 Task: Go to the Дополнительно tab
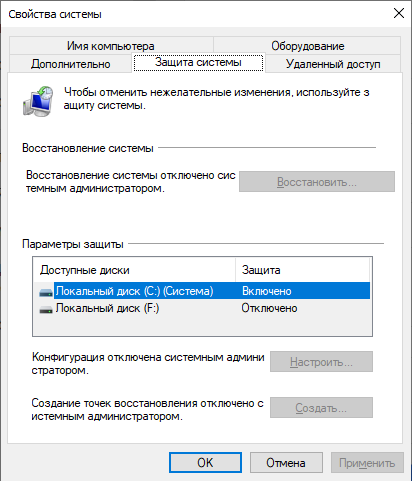tap(71, 63)
